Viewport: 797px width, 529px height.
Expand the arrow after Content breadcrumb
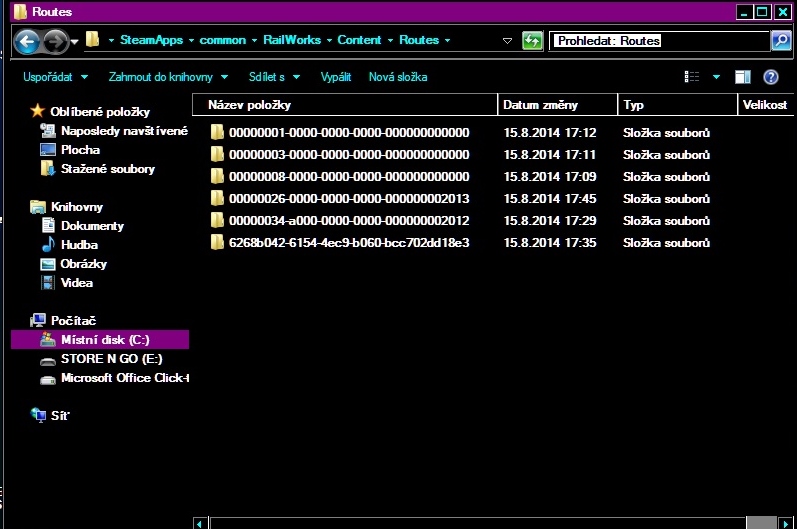pos(390,41)
